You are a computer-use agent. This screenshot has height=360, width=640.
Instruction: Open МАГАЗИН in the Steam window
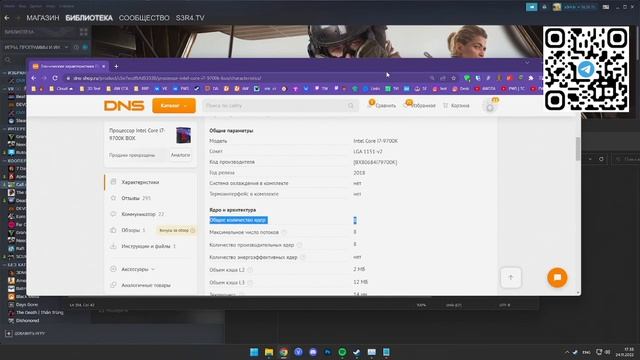[x=43, y=18]
